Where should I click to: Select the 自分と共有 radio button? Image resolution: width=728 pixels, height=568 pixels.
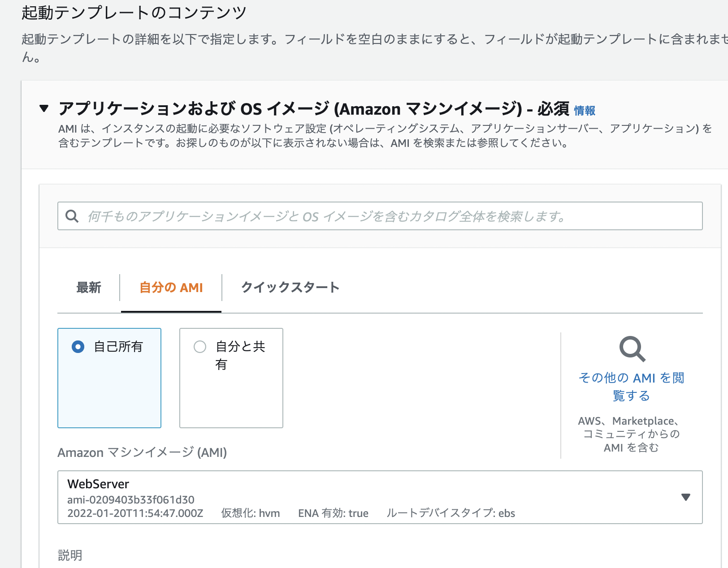tap(199, 347)
